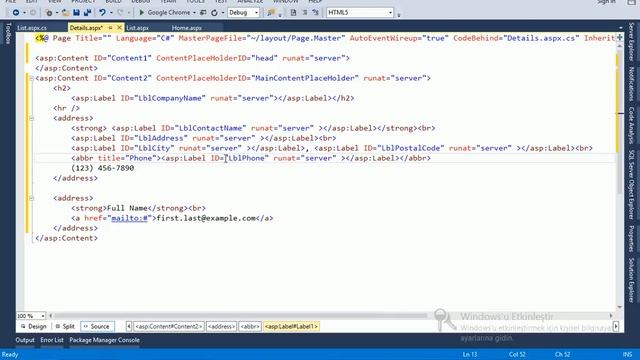Start debugging in Google Chrome
Screen dimensions: 640x360
[x=164, y=13]
